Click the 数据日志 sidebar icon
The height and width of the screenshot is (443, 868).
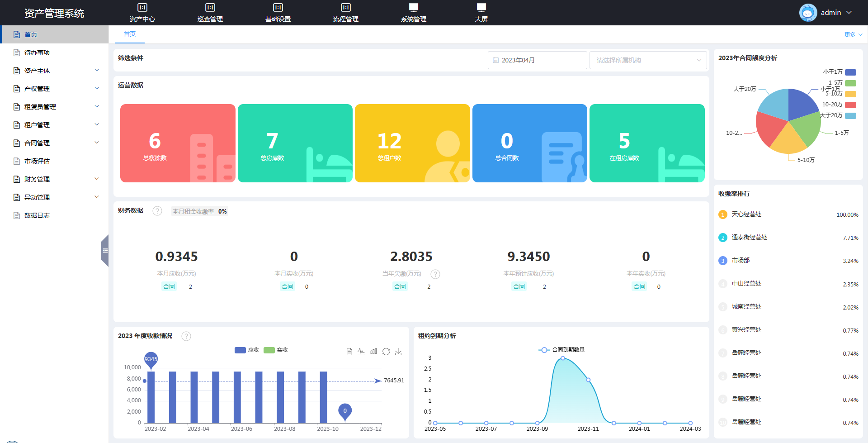17,215
